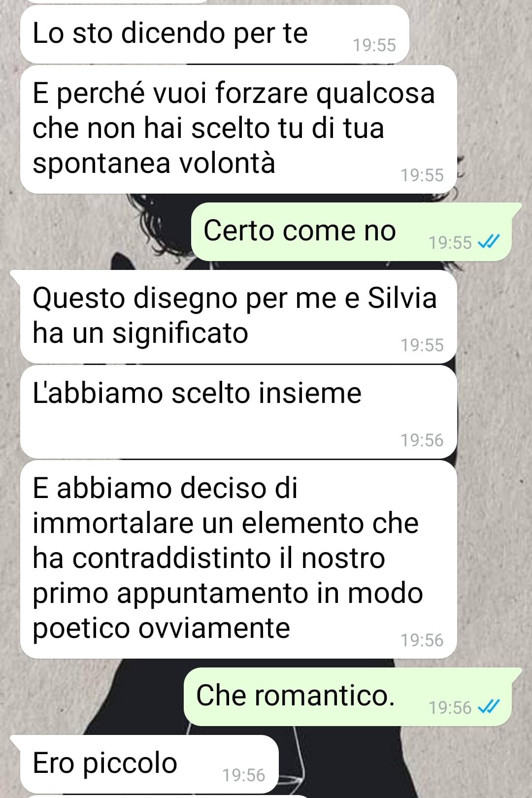Viewport: 532px width, 798px height.
Task: Tap the 19:55 timestamp beside "ha un significato"
Action: tap(422, 345)
